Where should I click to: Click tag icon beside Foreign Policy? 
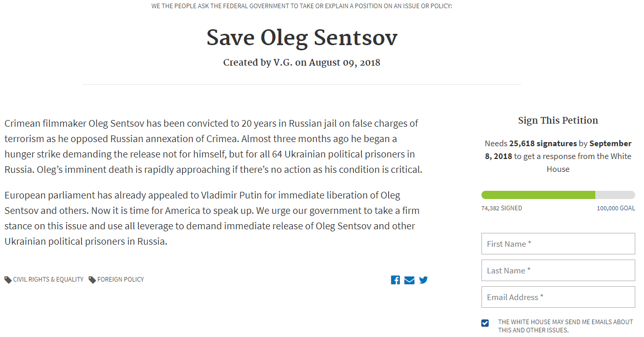(92, 280)
